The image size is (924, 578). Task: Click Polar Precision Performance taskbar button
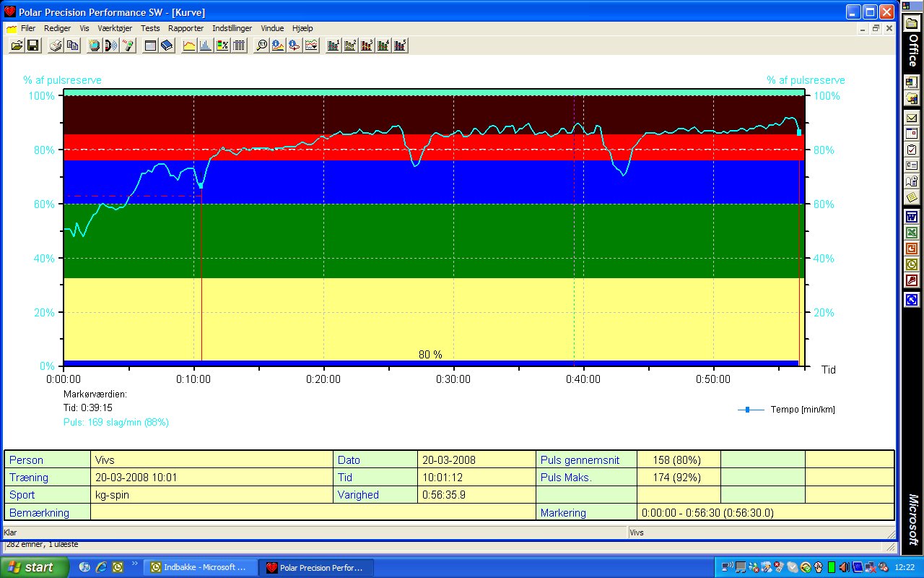(x=316, y=567)
